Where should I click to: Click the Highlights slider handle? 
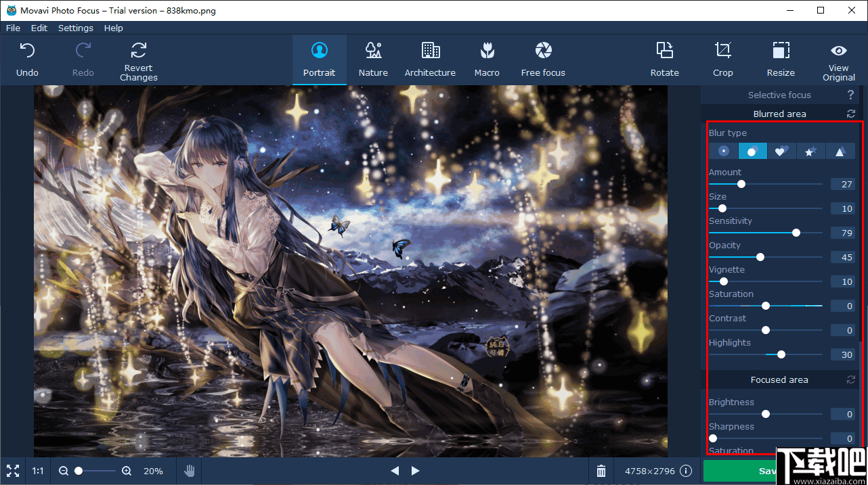781,354
